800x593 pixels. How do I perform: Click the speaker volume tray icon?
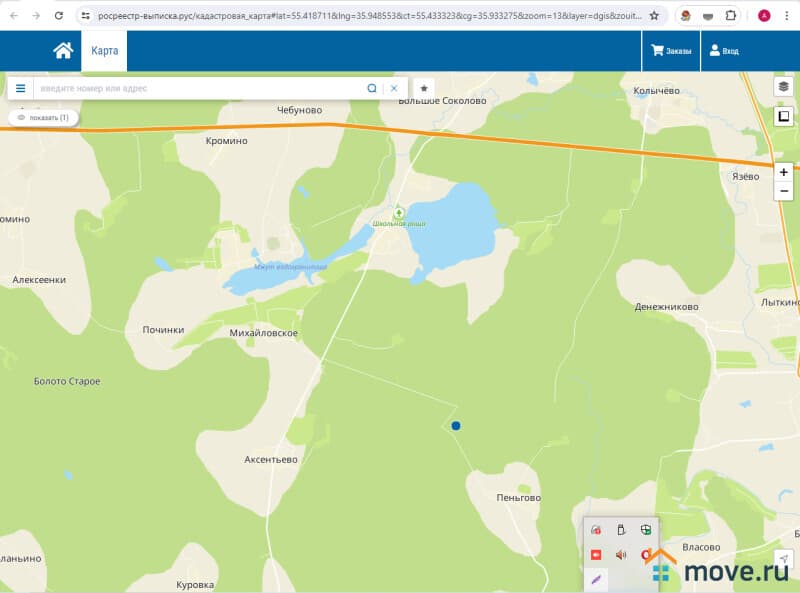coord(621,554)
